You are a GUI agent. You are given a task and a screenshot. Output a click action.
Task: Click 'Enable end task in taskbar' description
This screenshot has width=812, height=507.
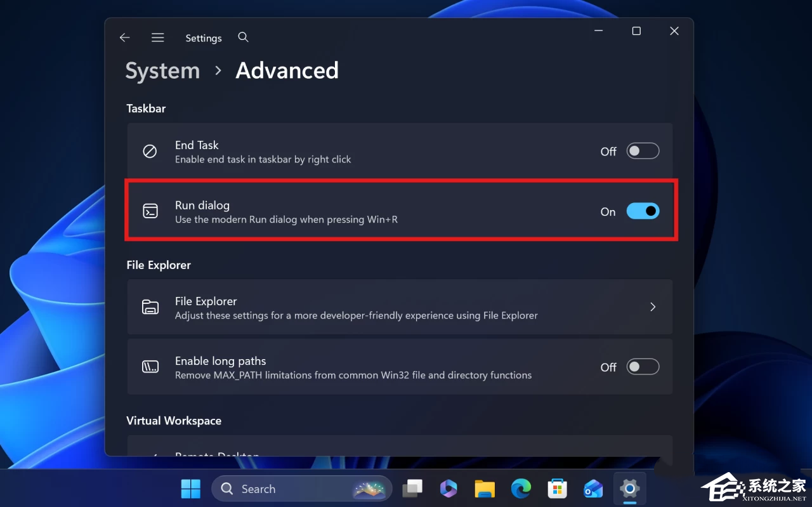pos(263,159)
